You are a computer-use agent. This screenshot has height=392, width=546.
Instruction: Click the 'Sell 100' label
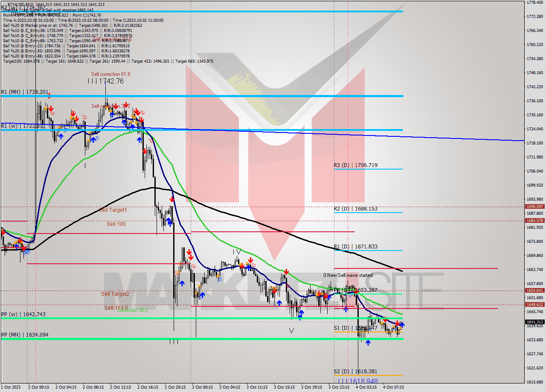tap(116, 224)
